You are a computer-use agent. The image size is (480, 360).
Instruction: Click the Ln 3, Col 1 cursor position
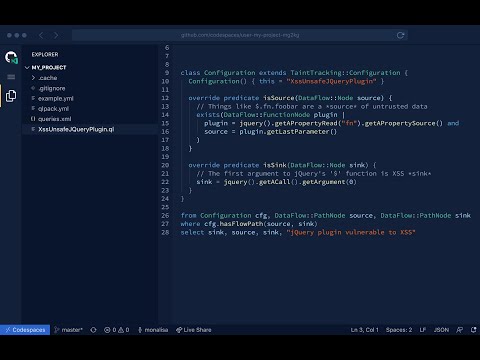[x=364, y=330]
